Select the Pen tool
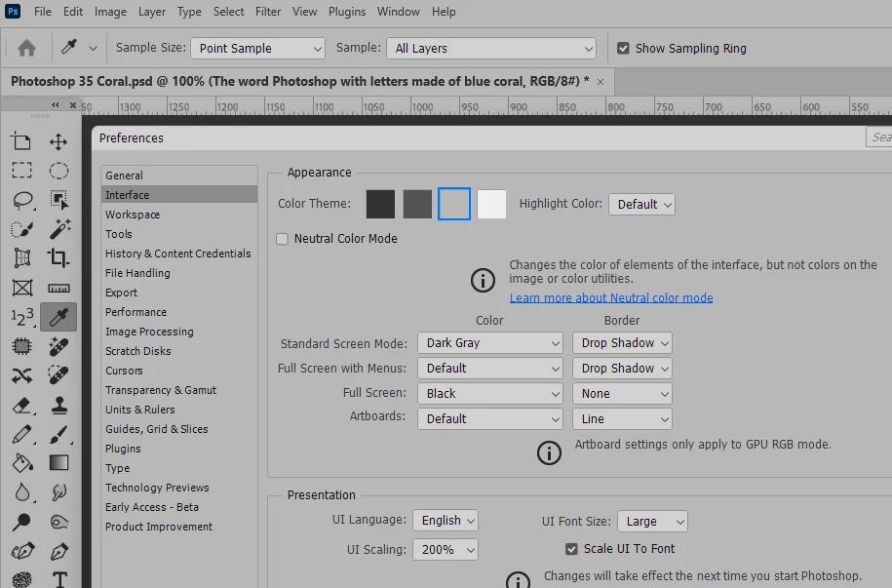Viewport: 892px width, 588px height. pyautogui.click(x=58, y=551)
